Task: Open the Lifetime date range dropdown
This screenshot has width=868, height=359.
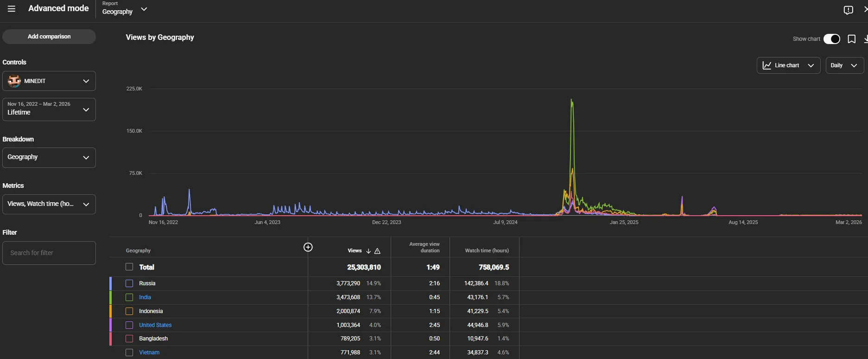Action: (x=49, y=109)
